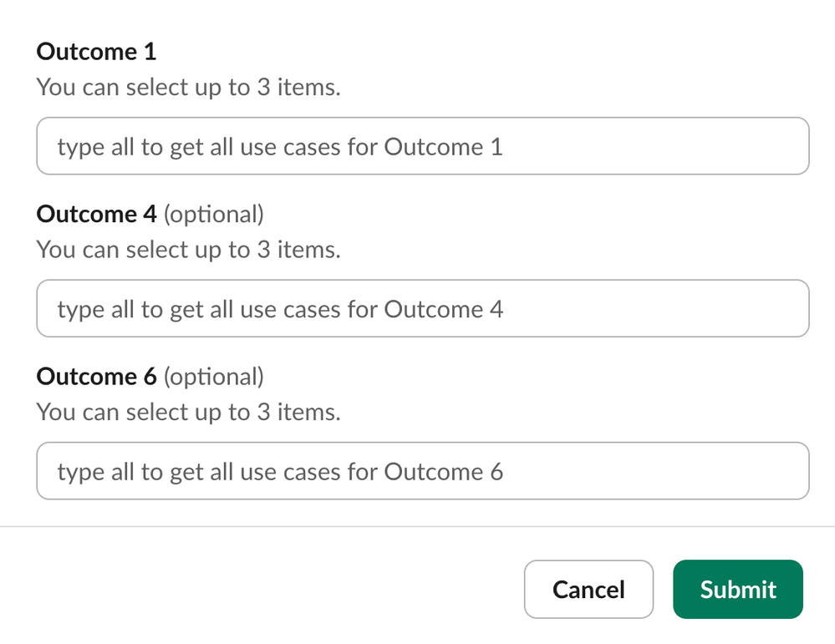Click the bold Outcome 6 label
Viewport: 835px width, 644px height.
97,377
